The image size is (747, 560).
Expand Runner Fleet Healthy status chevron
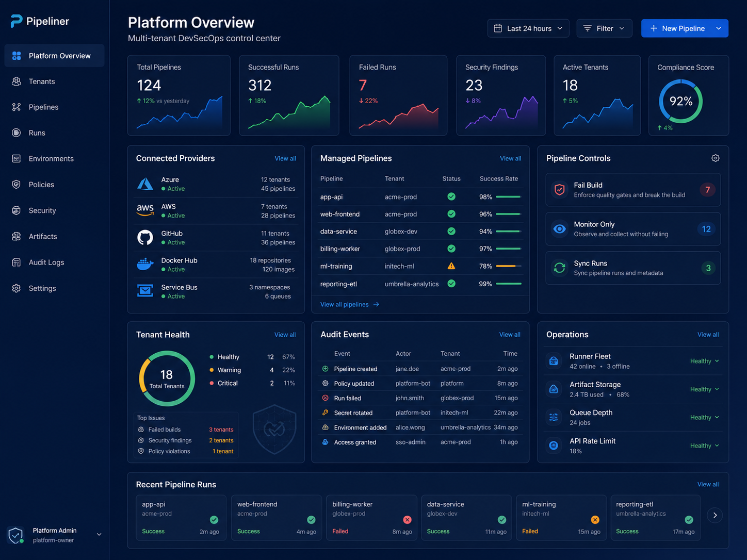coord(717,361)
